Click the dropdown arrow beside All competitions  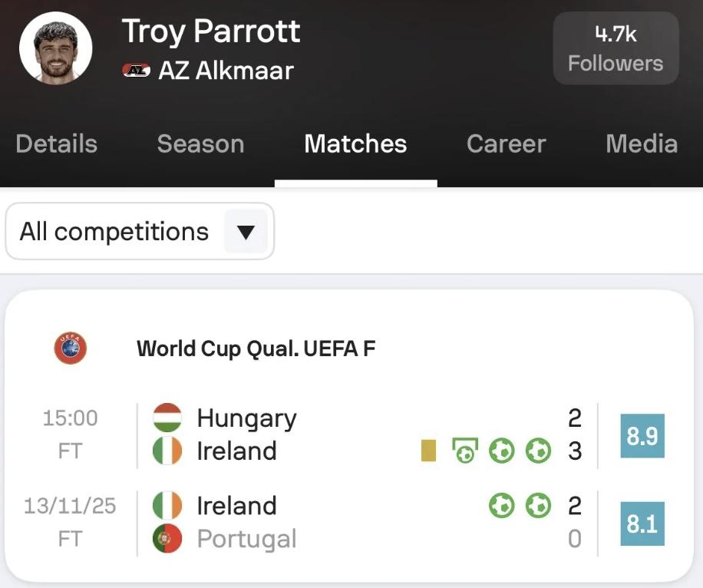pyautogui.click(x=246, y=232)
